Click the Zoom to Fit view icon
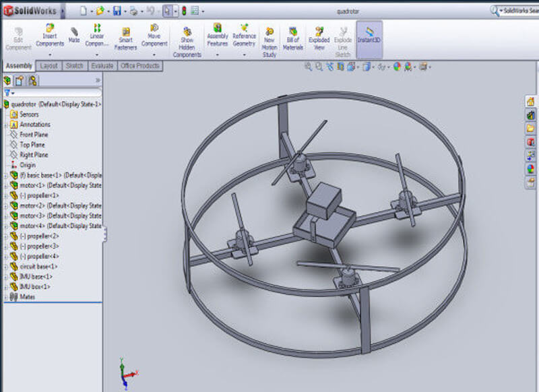Viewport: 539px width, 392px height. [309, 67]
